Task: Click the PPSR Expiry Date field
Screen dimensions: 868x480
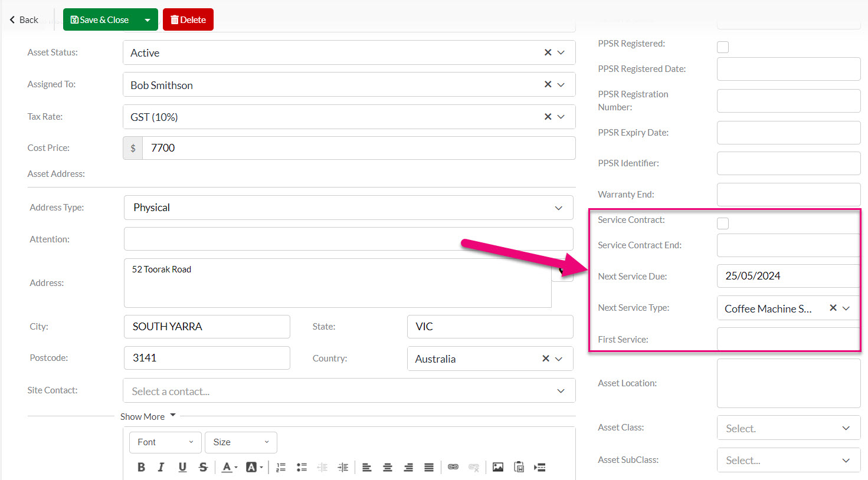Action: tap(789, 133)
